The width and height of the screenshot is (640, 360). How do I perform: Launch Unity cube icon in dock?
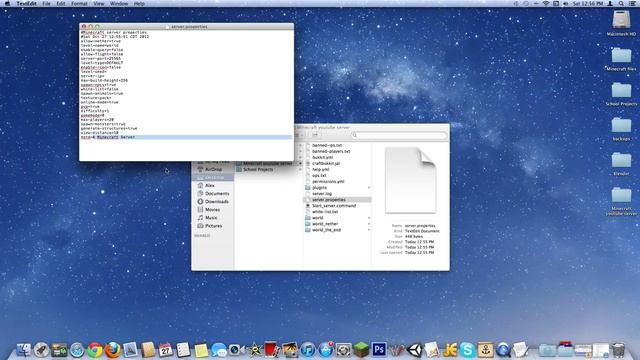(x=414, y=350)
